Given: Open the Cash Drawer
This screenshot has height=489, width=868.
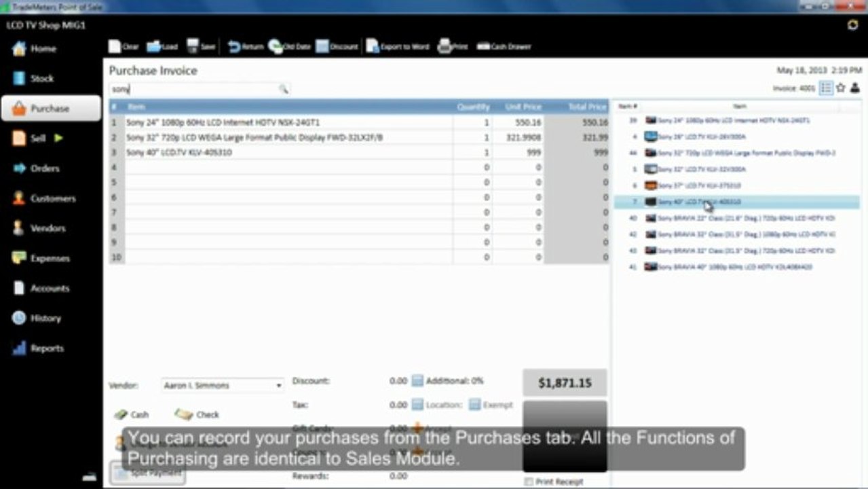Looking at the screenshot, I should pos(504,46).
